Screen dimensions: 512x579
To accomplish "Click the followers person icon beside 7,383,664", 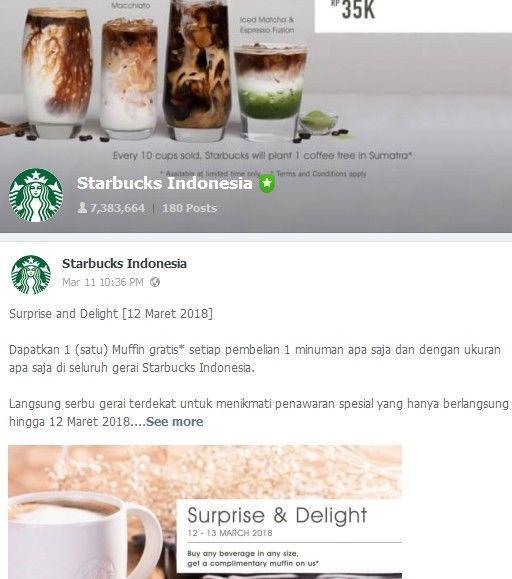I will 82,208.
